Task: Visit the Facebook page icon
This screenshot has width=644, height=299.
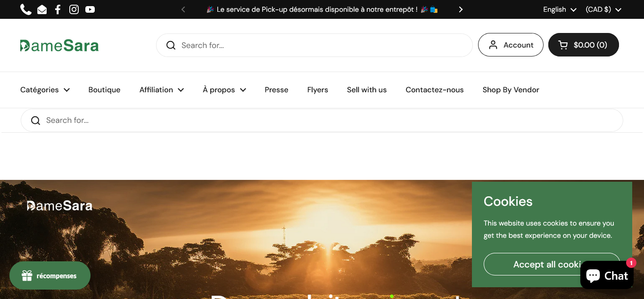Action: click(58, 9)
